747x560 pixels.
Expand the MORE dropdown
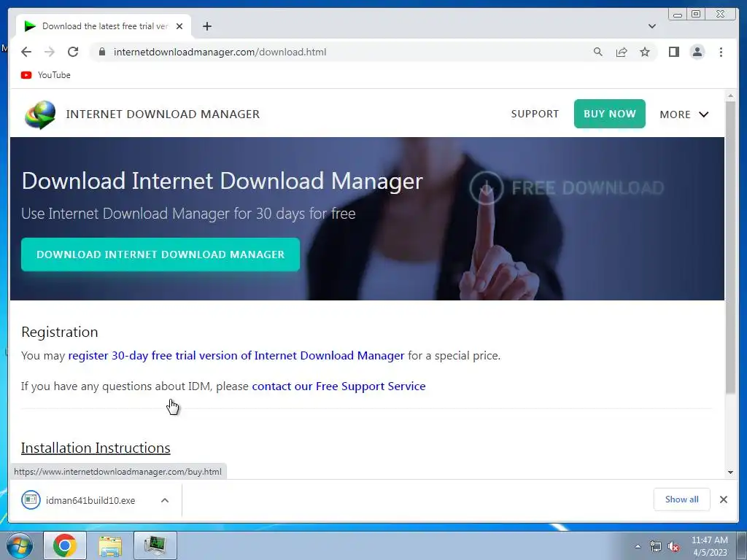pyautogui.click(x=684, y=114)
